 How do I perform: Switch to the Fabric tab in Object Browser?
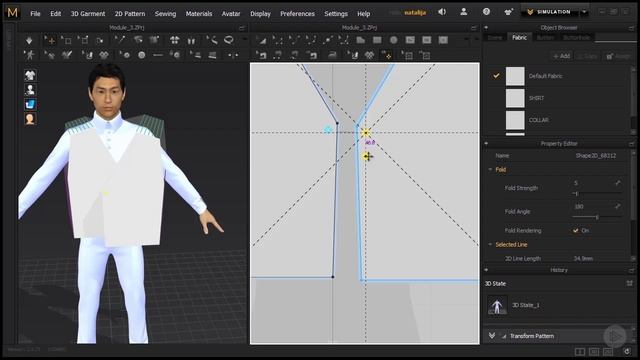point(519,37)
